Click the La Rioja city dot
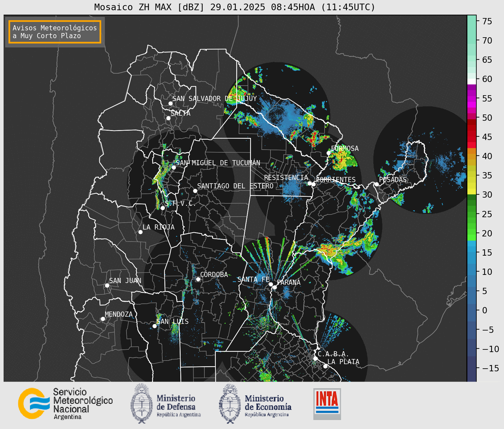504x429 pixels. pyautogui.click(x=140, y=232)
